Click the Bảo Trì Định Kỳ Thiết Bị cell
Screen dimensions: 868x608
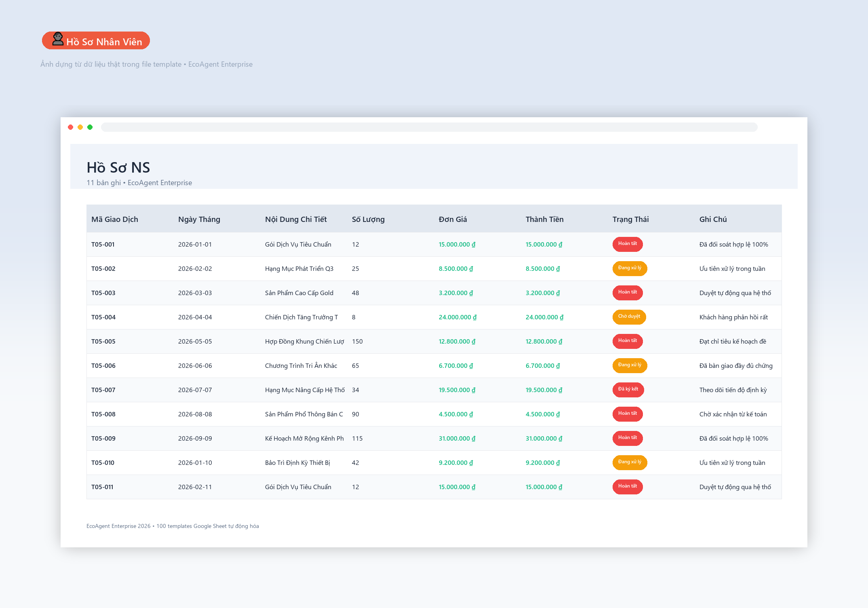pyautogui.click(x=297, y=462)
